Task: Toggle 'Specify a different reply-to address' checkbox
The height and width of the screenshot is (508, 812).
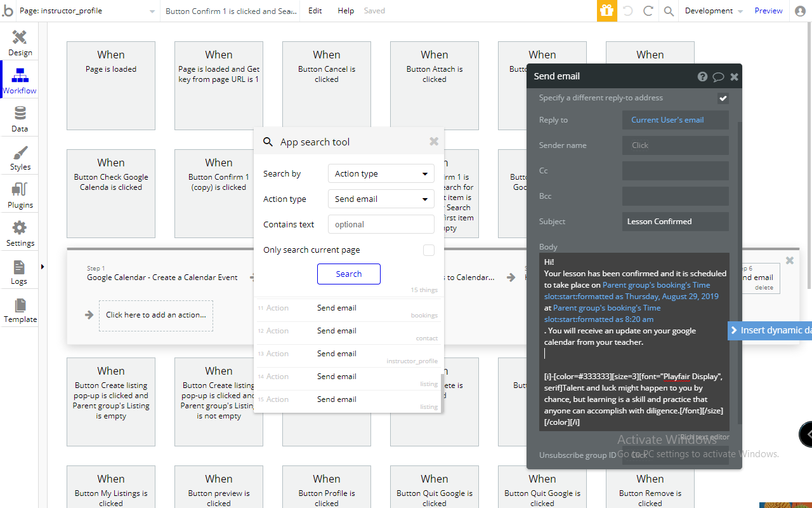Action: pyautogui.click(x=723, y=98)
